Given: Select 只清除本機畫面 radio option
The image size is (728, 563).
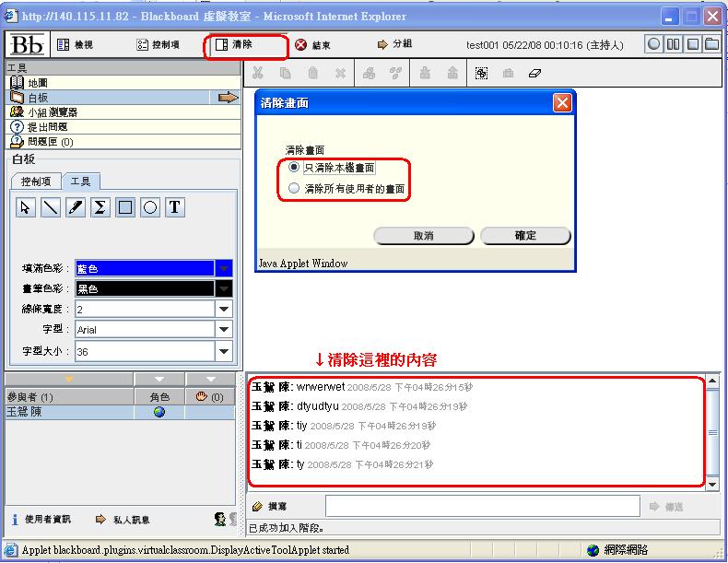Looking at the screenshot, I should tap(294, 168).
